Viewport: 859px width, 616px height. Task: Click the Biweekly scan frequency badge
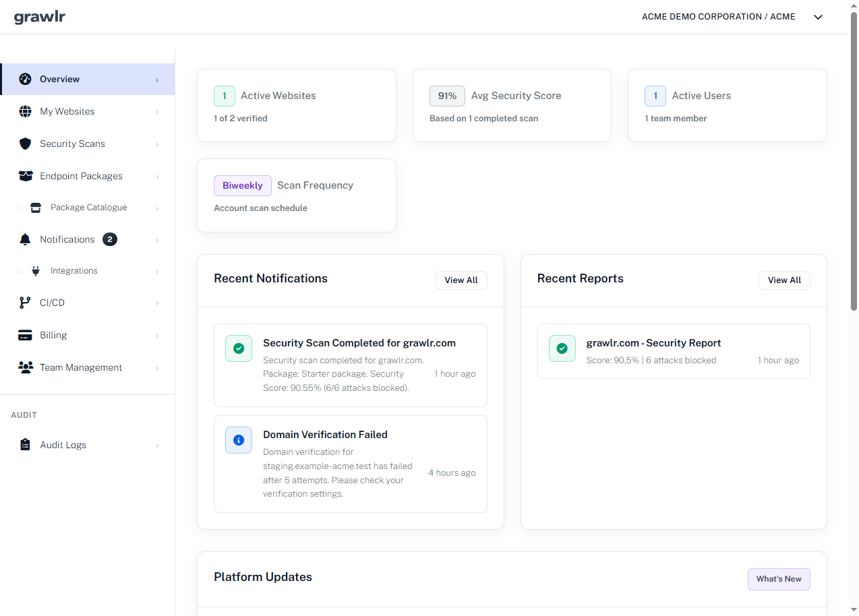243,185
